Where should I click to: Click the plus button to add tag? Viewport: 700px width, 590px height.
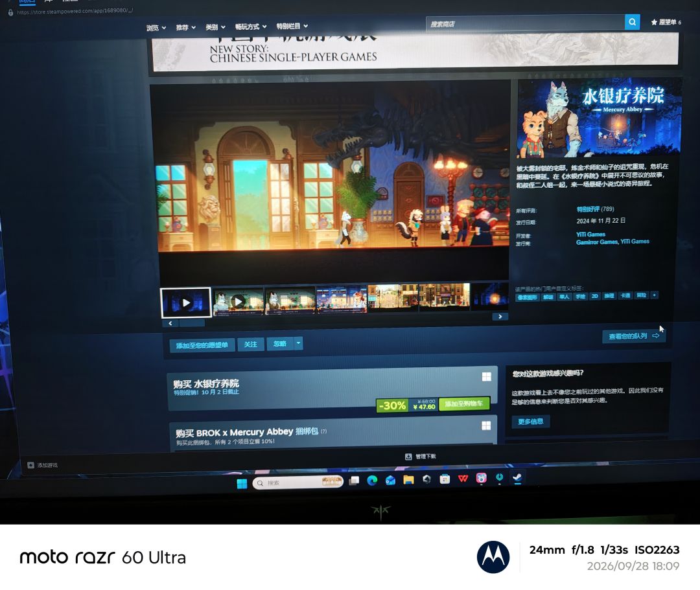654,295
